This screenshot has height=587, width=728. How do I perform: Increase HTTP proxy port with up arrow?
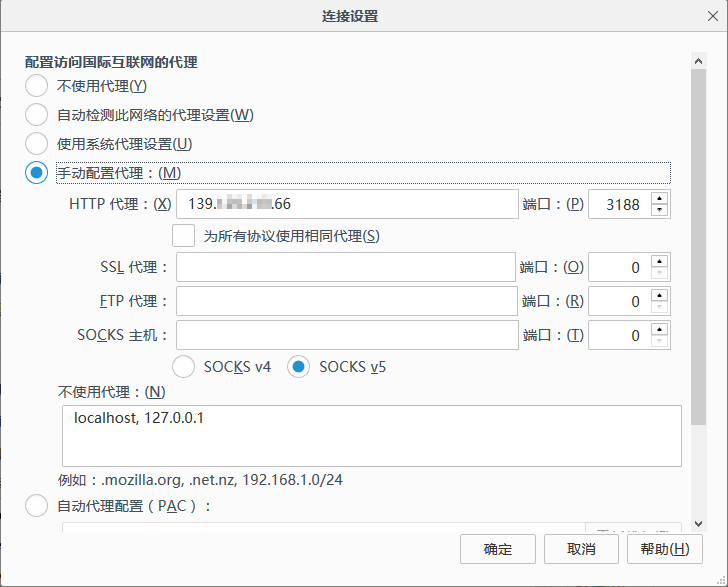659,198
